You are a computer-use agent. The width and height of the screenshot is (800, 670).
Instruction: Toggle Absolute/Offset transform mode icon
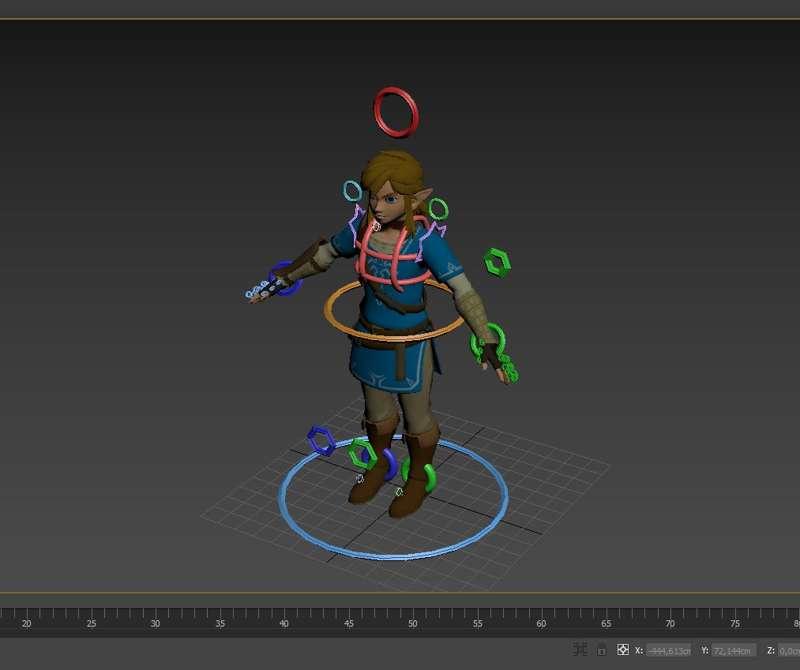click(x=622, y=650)
